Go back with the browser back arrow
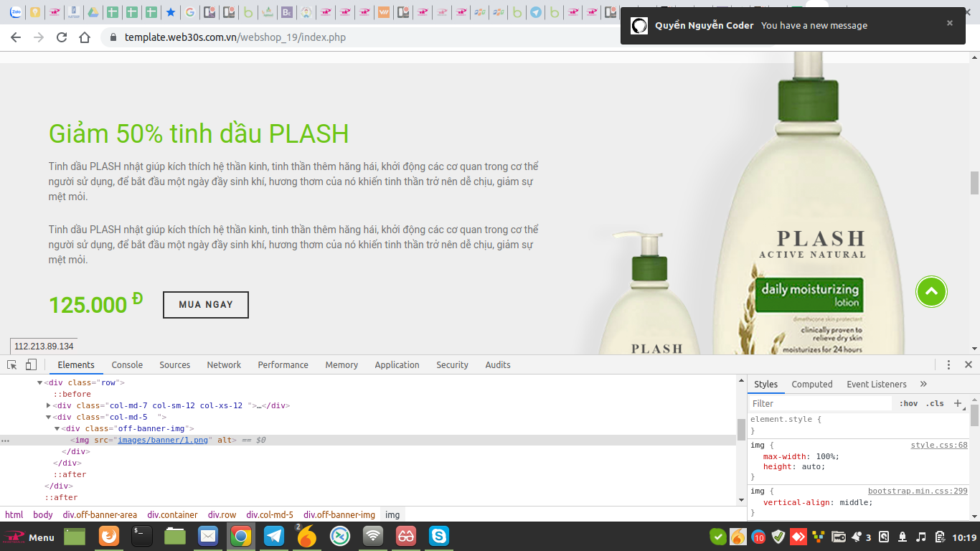Image resolution: width=980 pixels, height=551 pixels. pos(16,37)
